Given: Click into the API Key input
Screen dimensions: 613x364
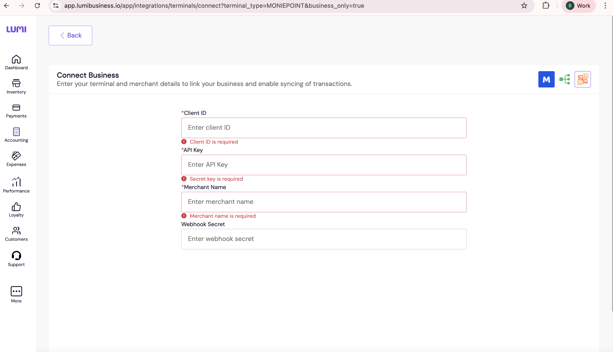Looking at the screenshot, I should tap(324, 165).
